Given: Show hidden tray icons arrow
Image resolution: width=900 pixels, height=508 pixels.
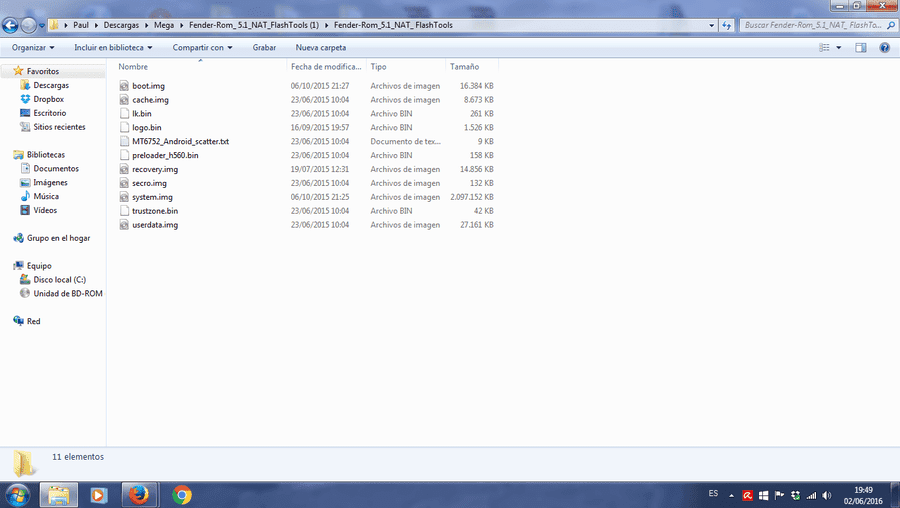Looking at the screenshot, I should [x=731, y=495].
